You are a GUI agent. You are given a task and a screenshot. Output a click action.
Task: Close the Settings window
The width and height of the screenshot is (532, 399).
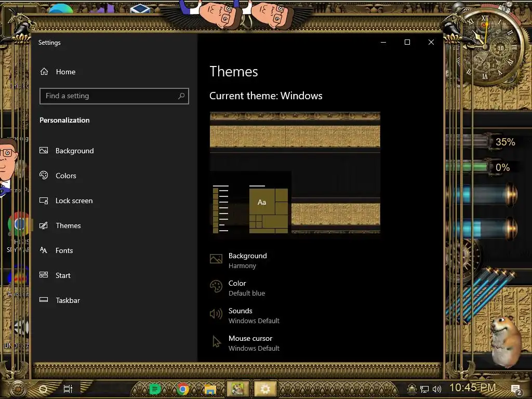pos(431,42)
